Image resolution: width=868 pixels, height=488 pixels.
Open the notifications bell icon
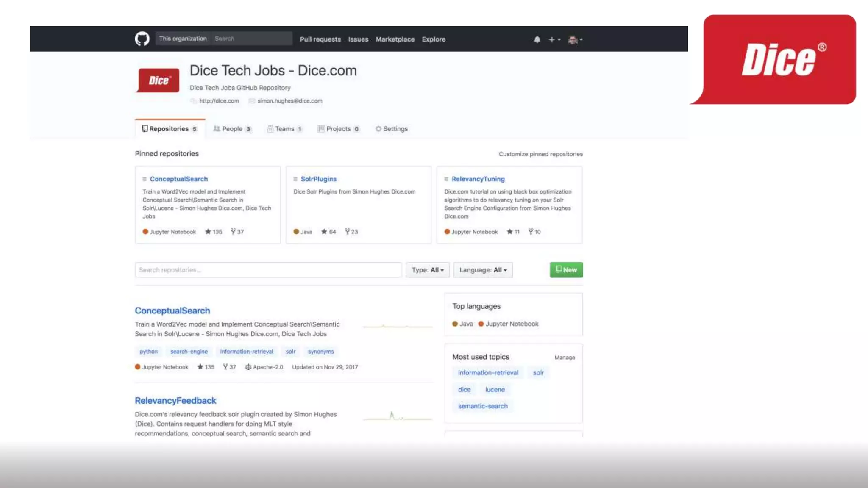pyautogui.click(x=537, y=39)
